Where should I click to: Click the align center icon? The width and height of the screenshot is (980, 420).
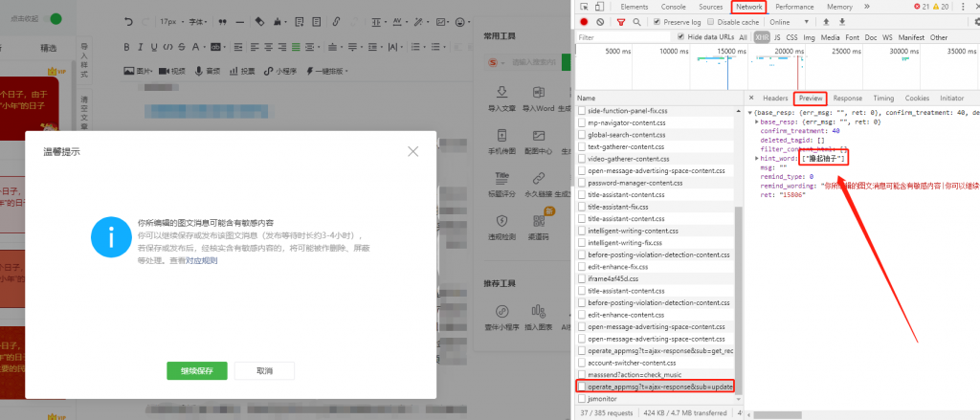tap(268, 47)
